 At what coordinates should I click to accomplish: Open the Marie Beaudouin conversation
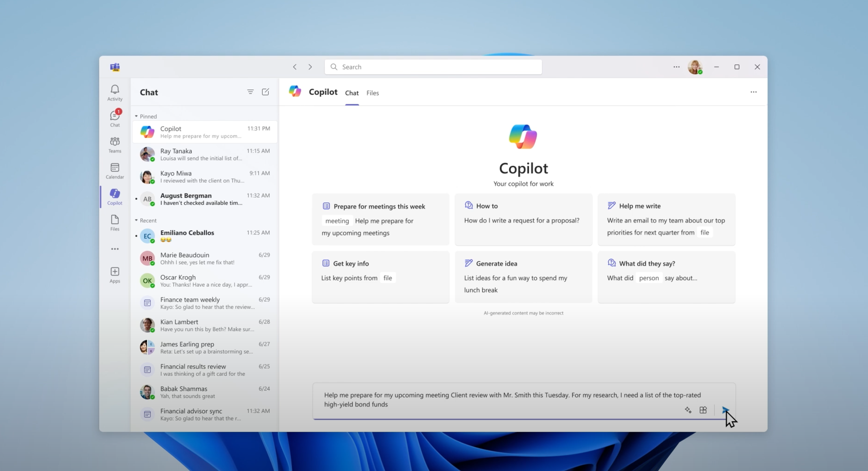click(x=205, y=258)
